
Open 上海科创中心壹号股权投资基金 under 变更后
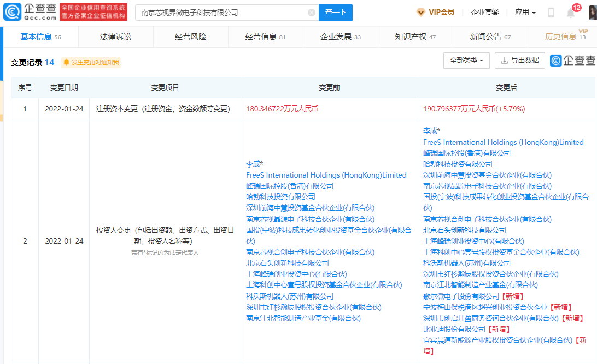click(501, 252)
